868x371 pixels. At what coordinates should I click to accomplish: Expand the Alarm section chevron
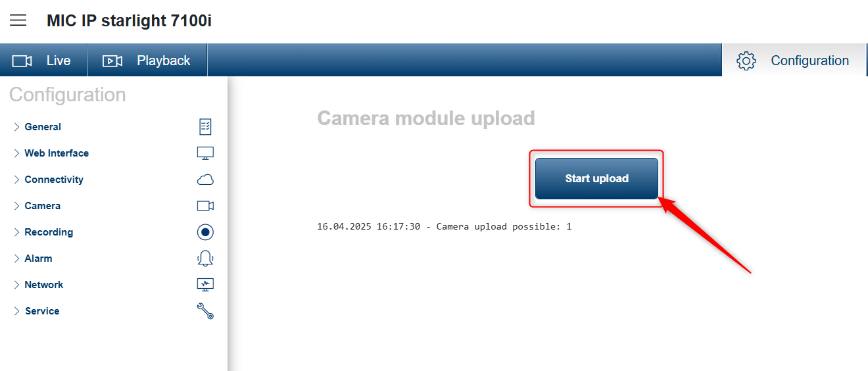[16, 259]
